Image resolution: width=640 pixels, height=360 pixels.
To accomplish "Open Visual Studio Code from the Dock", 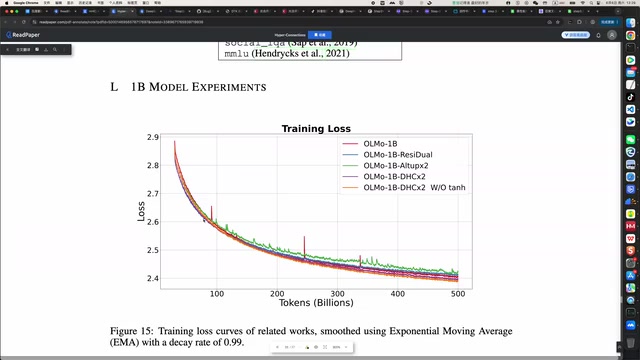I will pyautogui.click(x=631, y=109).
